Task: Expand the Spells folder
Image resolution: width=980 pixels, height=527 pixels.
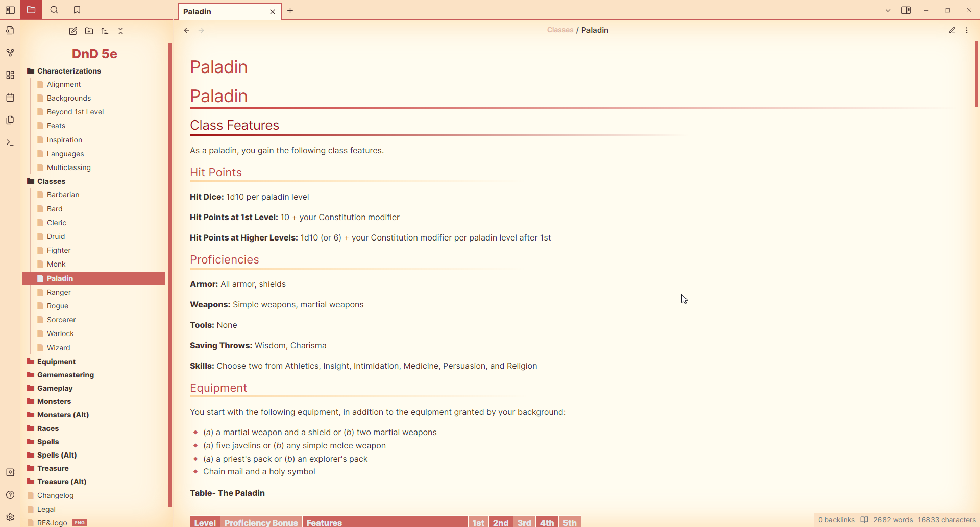Action: click(48, 442)
